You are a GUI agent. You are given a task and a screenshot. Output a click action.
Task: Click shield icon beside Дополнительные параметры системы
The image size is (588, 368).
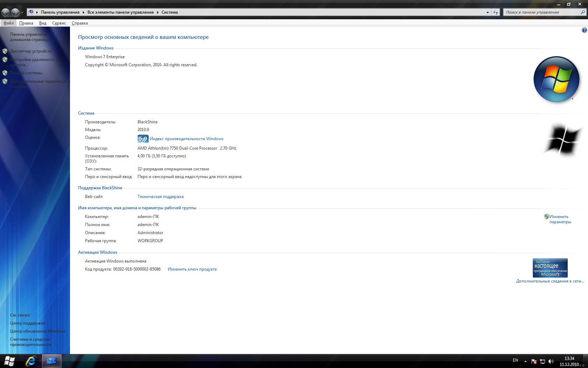pyautogui.click(x=5, y=81)
